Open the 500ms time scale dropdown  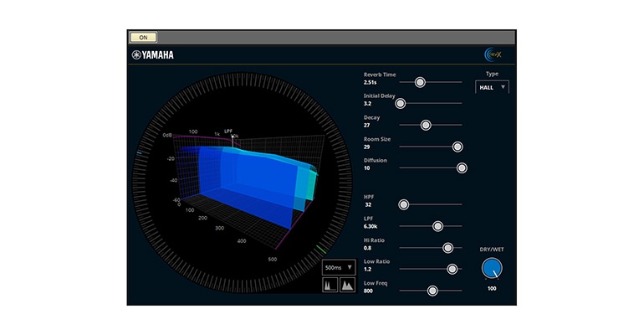click(x=337, y=267)
